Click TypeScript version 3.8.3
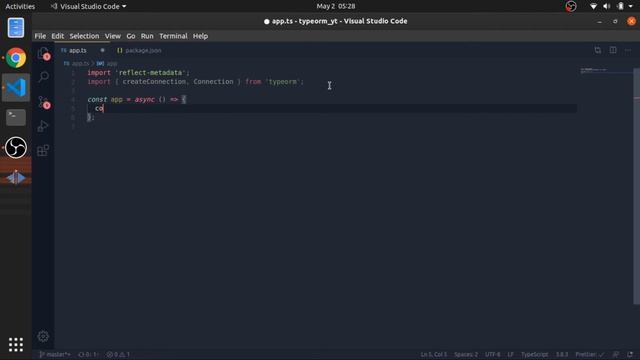Viewport: 640px width, 360px height. pos(562,354)
